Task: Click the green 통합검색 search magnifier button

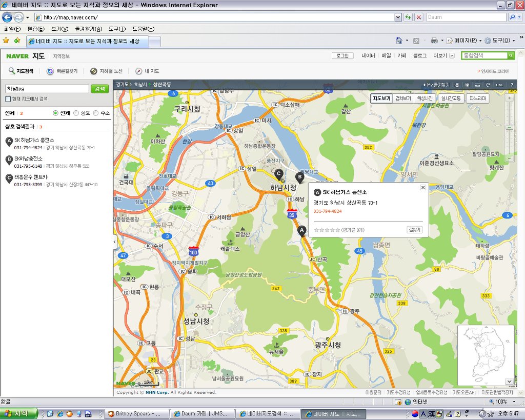Action: [511, 55]
